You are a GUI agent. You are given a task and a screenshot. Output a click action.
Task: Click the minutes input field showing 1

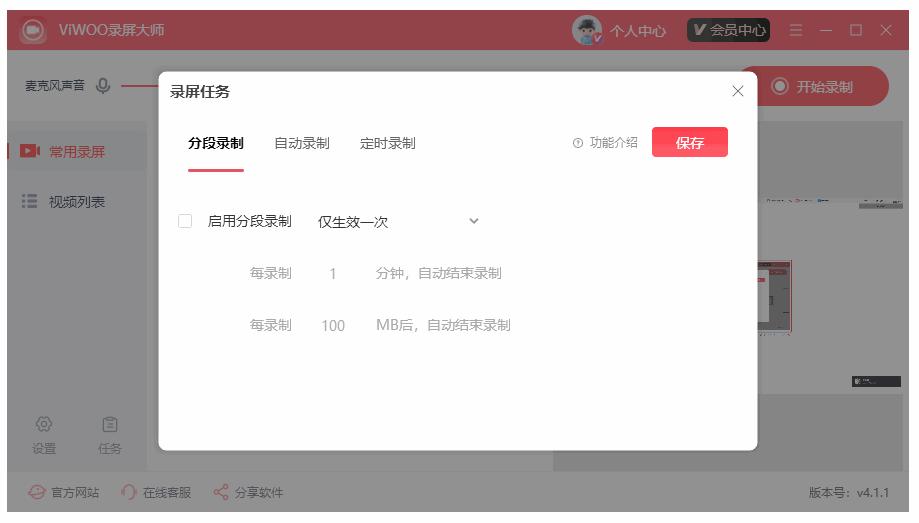[332, 274]
